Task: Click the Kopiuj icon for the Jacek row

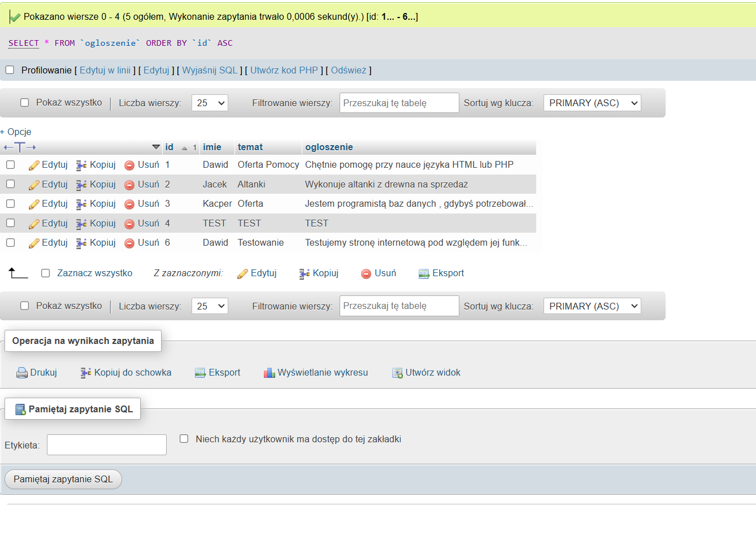Action: point(81,185)
